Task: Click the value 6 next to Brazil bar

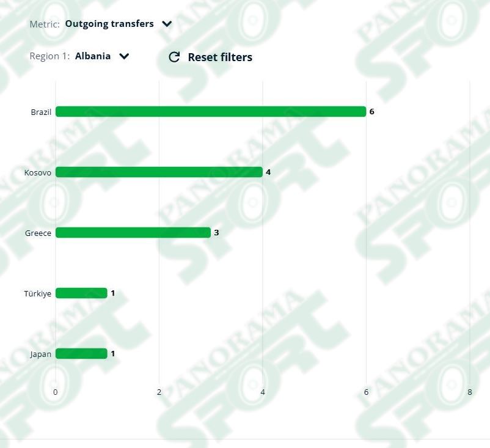Action: 372,112
